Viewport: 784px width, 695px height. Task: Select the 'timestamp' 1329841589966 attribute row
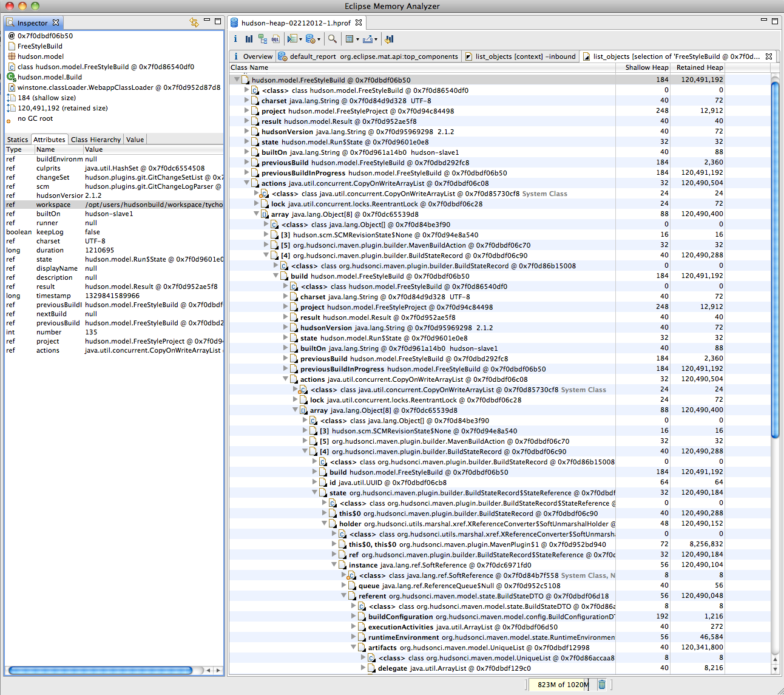point(114,296)
